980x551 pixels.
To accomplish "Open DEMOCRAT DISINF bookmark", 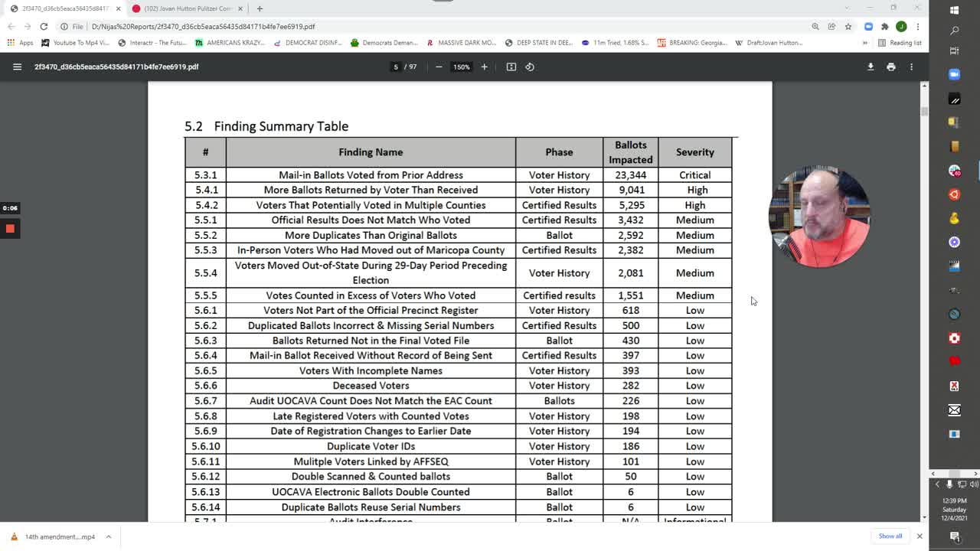I will pyautogui.click(x=308, y=43).
